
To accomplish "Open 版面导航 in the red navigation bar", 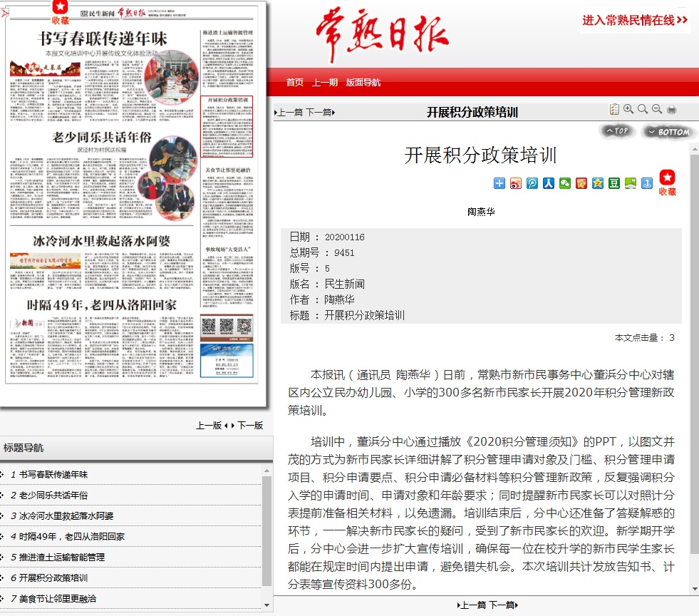I will tap(363, 83).
